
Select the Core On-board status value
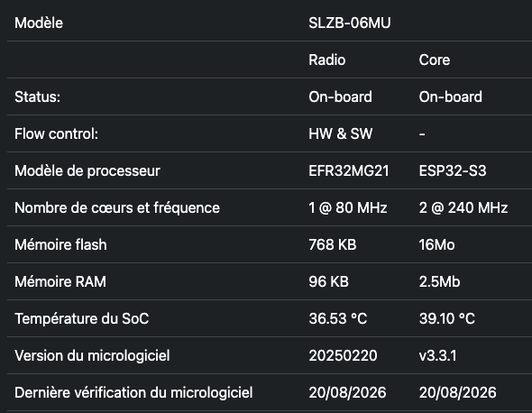(451, 97)
